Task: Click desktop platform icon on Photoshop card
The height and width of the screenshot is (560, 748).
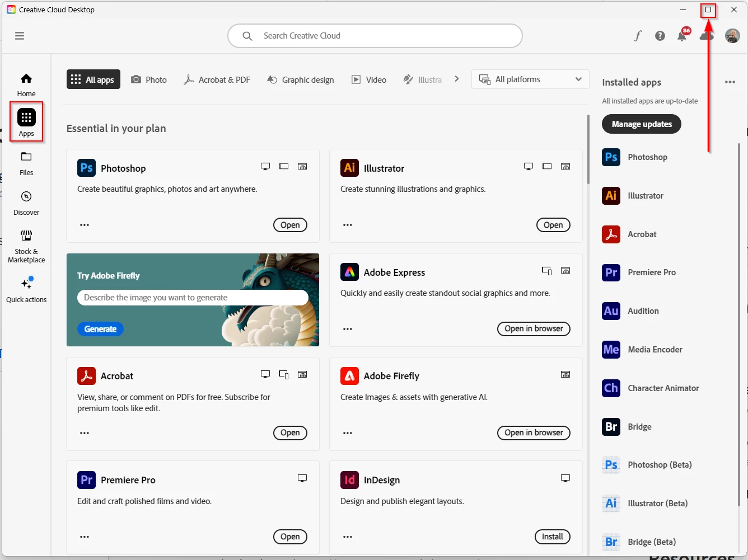Action: (x=265, y=167)
